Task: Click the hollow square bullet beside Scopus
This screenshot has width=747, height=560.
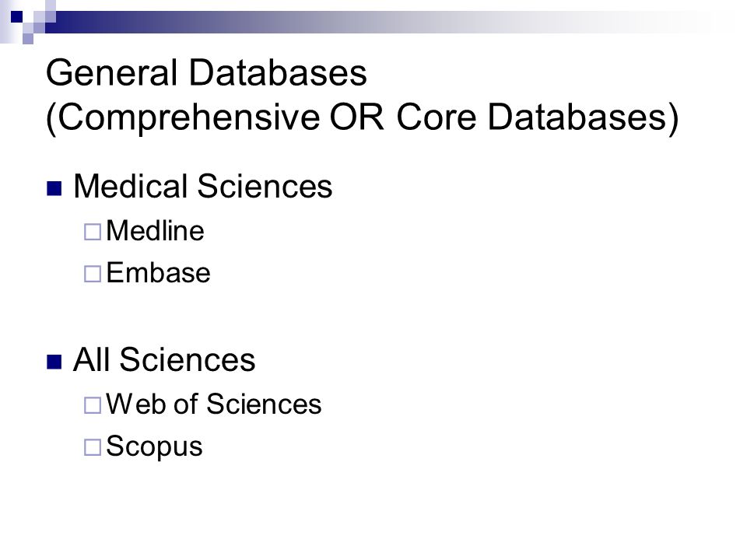Action: click(x=93, y=447)
